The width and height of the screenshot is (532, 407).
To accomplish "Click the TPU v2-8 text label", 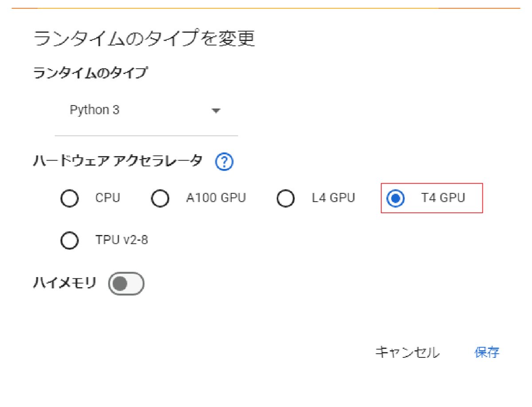I will coord(121,240).
